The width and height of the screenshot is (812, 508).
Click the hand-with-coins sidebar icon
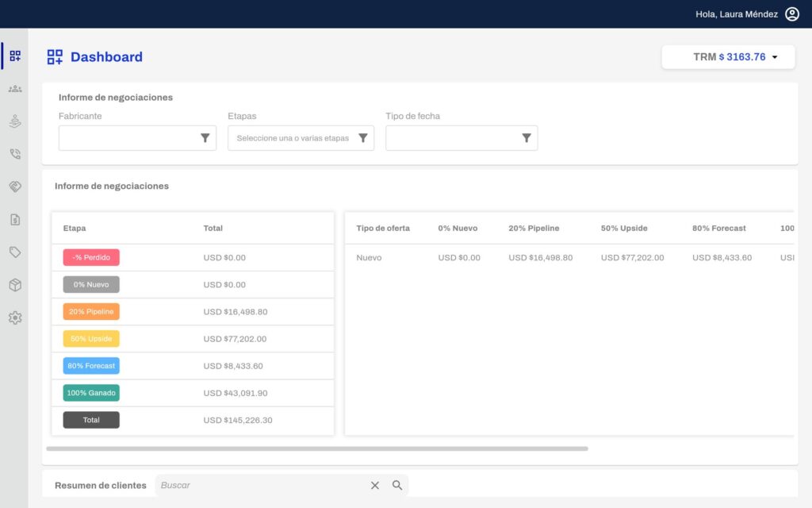[x=15, y=121]
